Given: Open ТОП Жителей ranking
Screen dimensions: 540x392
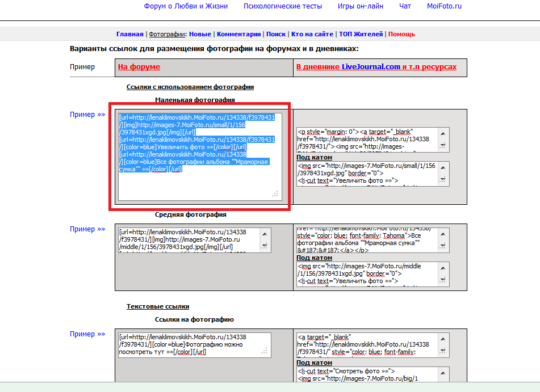Looking at the screenshot, I should click(x=361, y=35).
